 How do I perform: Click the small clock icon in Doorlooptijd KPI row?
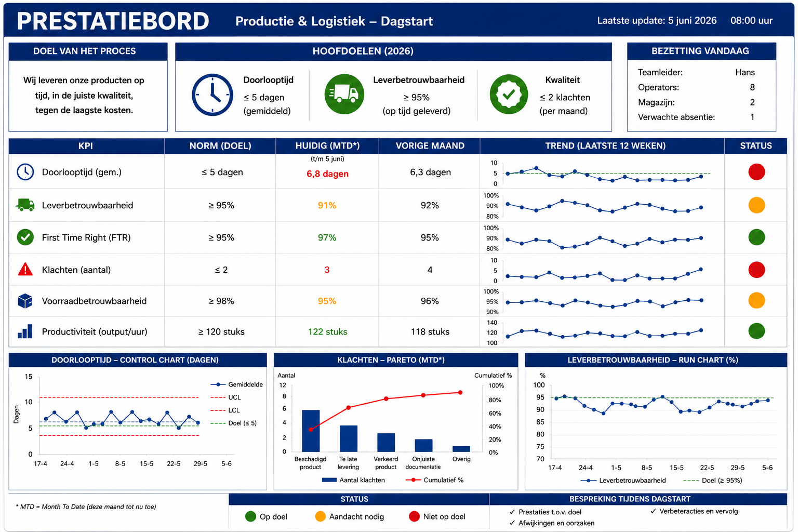(25, 172)
